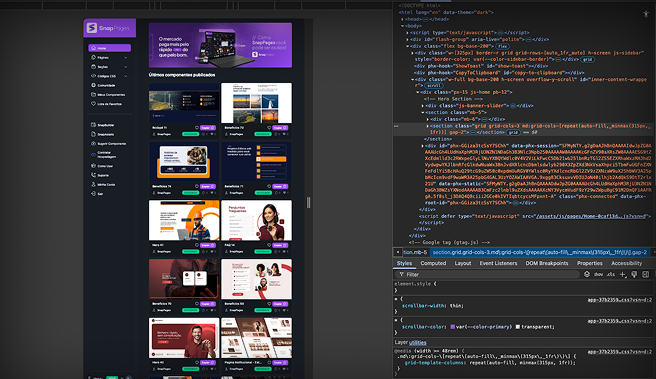656x379 pixels.
Task: Open the Benefícios 72 component thumbnail
Action: point(256,103)
